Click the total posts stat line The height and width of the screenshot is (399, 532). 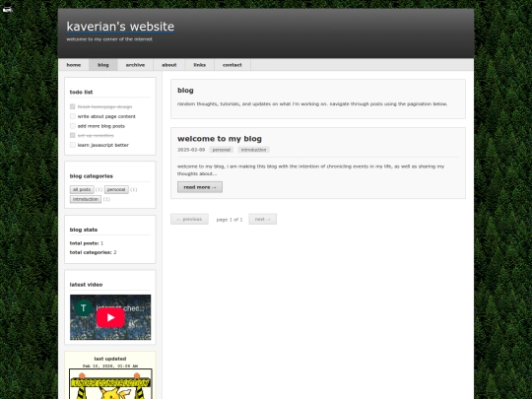click(87, 243)
